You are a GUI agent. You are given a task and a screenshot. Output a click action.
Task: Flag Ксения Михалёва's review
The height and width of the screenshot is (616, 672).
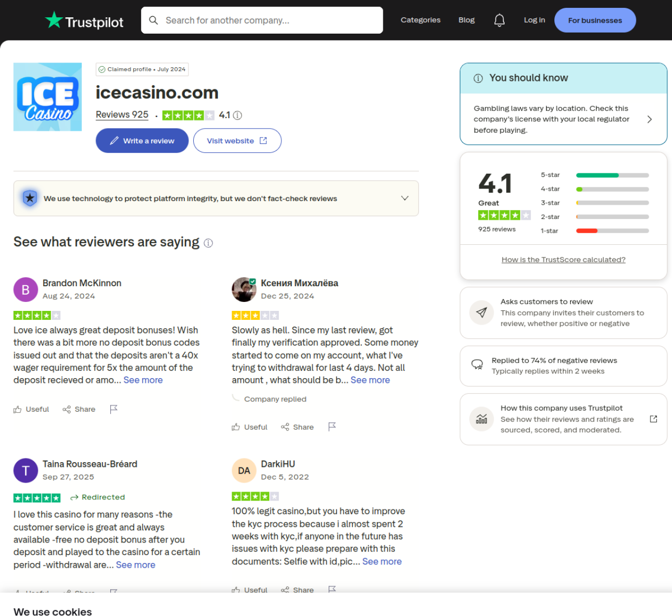point(332,427)
